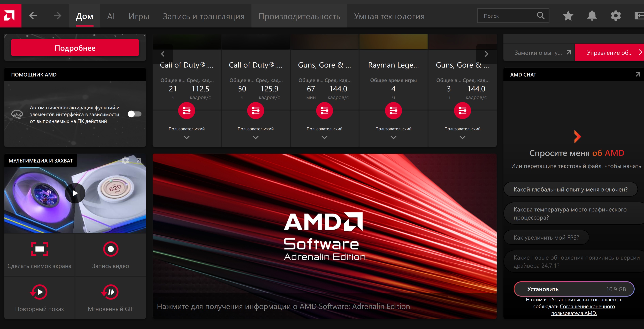This screenshot has height=329, width=644.
Task: Expand the Мультимедиа и захват panel arrow
Action: tap(139, 160)
